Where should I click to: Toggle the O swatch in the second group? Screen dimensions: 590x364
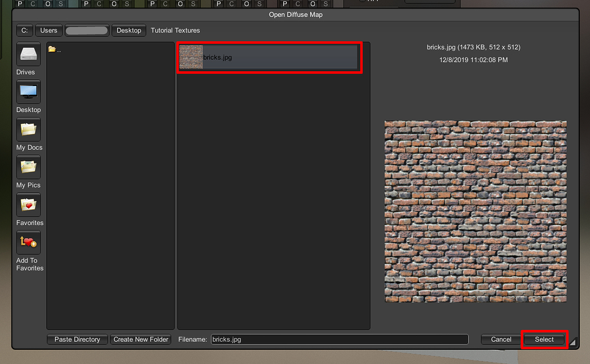(x=114, y=4)
